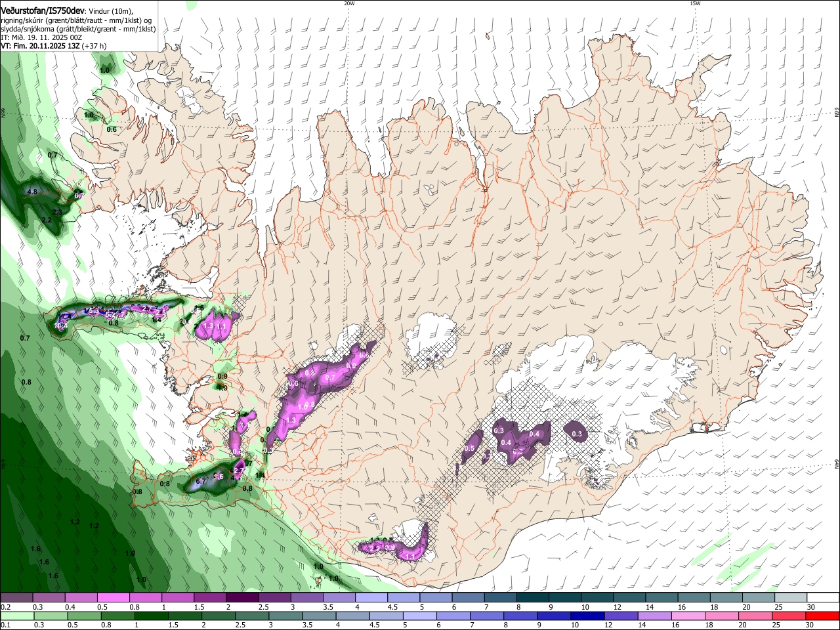Click the 2.3 value below the 4.8 label
Image resolution: width=840 pixels, height=630 pixels.
[58, 212]
